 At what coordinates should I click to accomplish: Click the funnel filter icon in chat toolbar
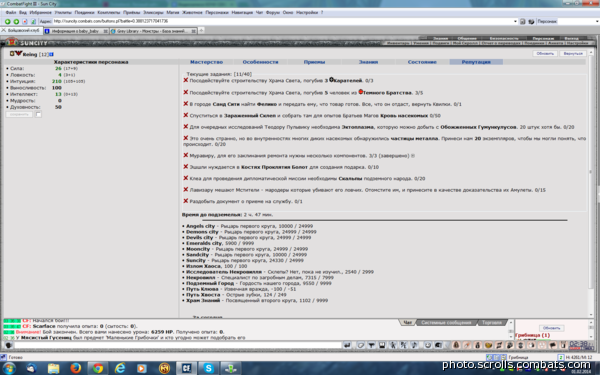pos(371,345)
